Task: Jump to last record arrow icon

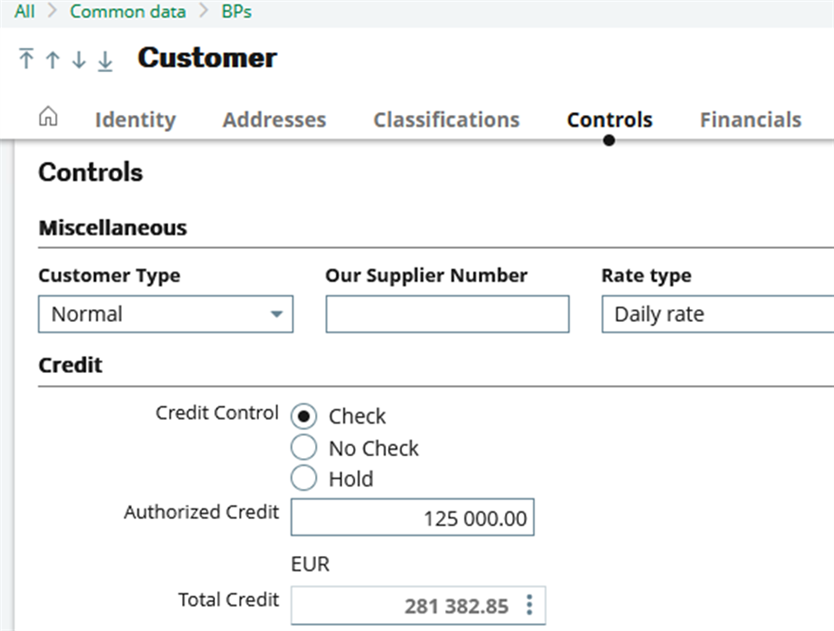Action: tap(105, 60)
